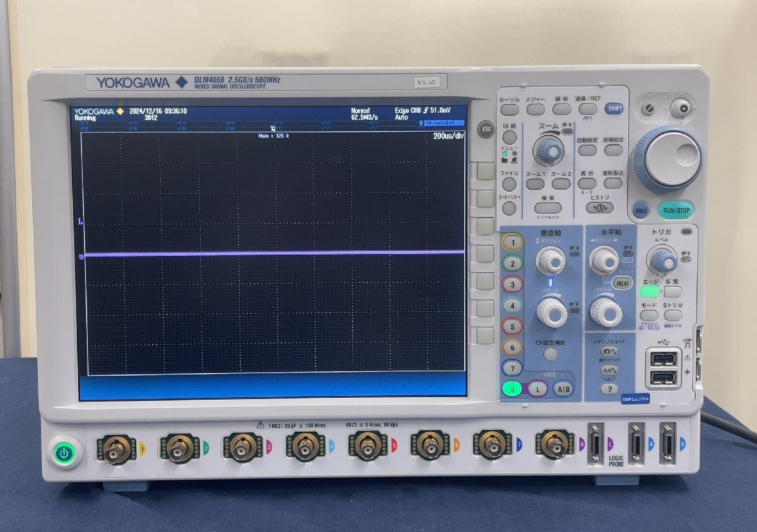Click the channel 4 BNC input connector
Viewport: 757px width, 532px height.
click(306, 447)
